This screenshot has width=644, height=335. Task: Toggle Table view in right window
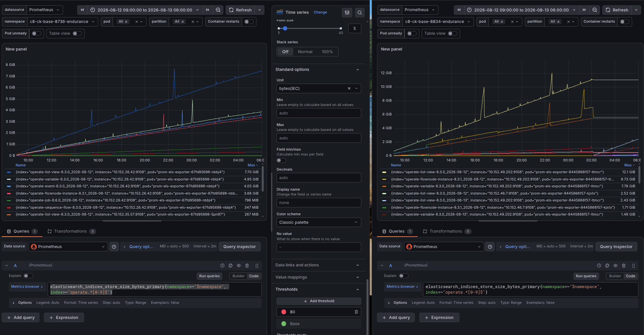tap(453, 33)
